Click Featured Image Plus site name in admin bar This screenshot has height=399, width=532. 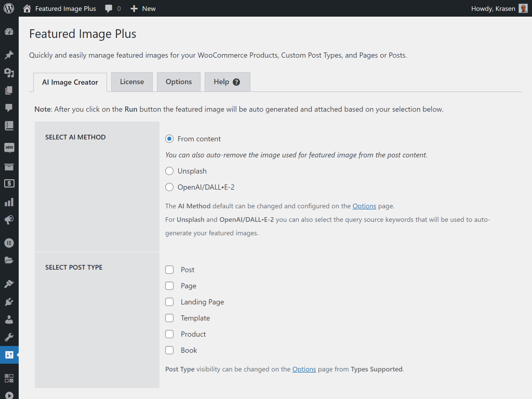pos(65,8)
